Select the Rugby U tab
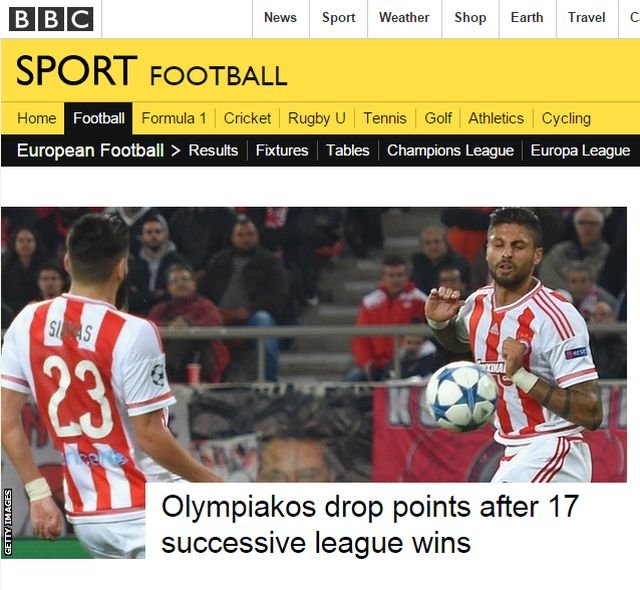Screen dimensions: 640x590 coord(317,118)
